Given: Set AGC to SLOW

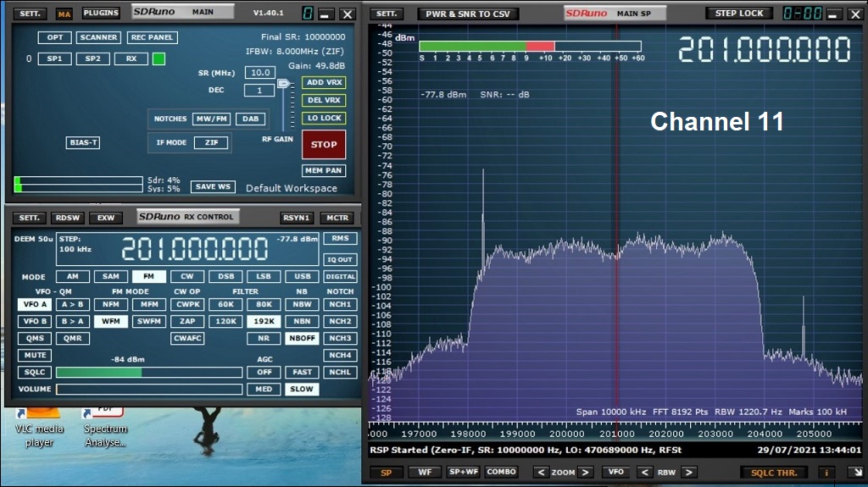Looking at the screenshot, I should tap(302, 389).
